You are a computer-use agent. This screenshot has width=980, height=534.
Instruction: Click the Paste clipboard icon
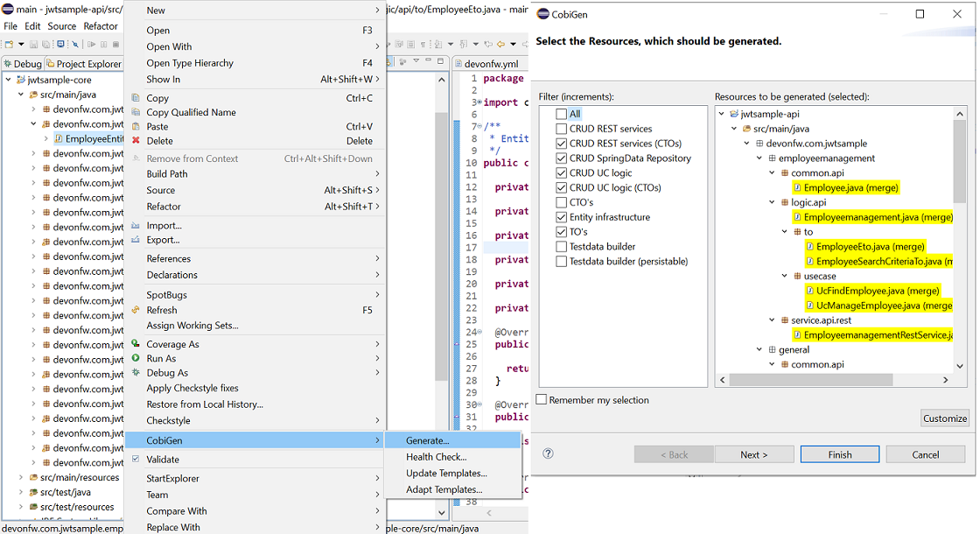coord(136,127)
